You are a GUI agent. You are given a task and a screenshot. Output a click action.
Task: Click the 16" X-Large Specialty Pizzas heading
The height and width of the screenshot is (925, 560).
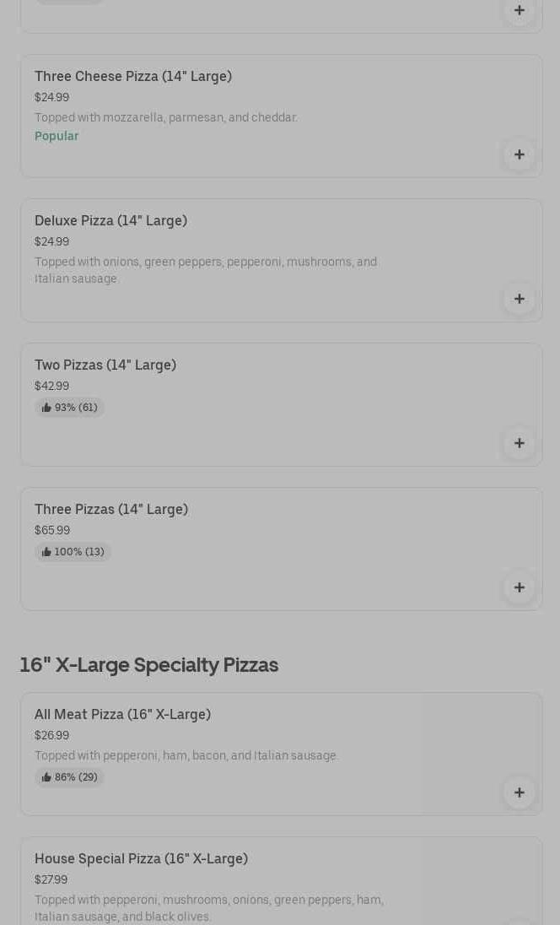pos(148,665)
